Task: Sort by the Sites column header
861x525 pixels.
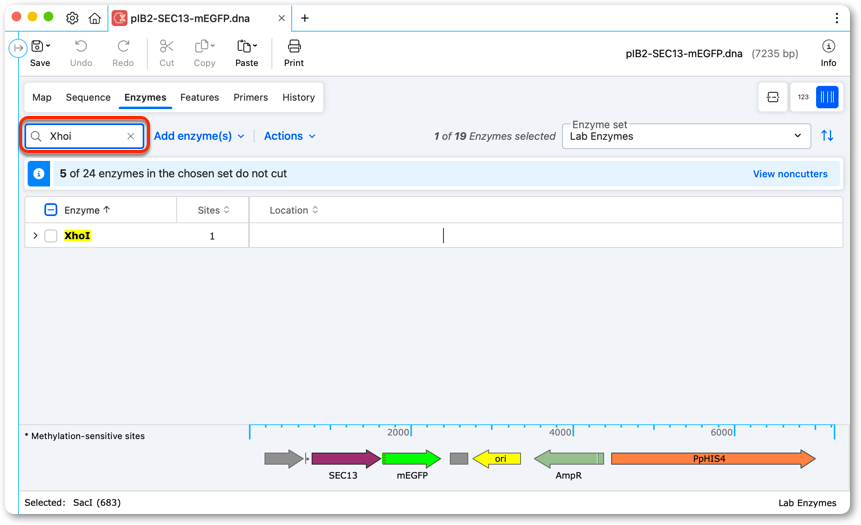Action: coord(213,210)
